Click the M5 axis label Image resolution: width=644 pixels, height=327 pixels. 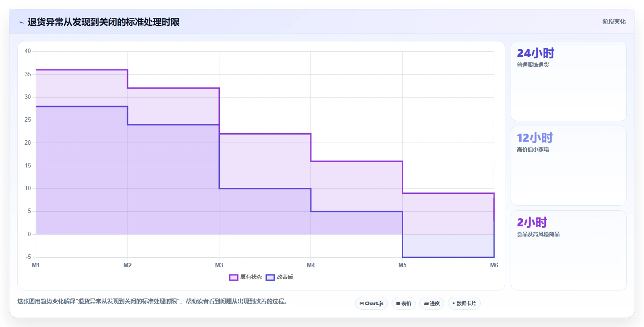point(402,266)
